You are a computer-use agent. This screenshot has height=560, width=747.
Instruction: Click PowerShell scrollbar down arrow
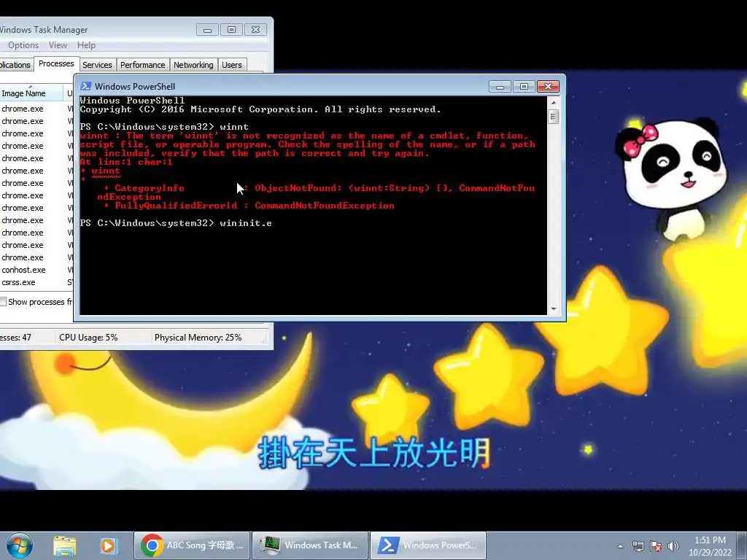click(x=554, y=309)
